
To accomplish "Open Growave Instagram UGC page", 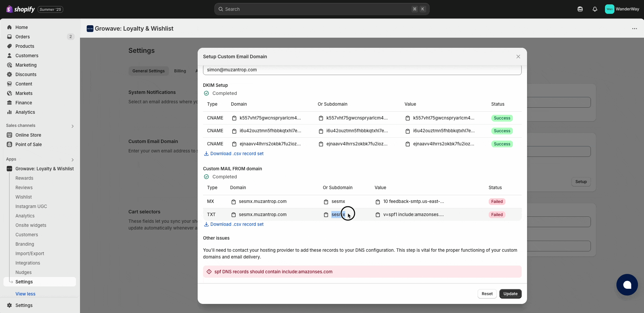I will (x=31, y=206).
